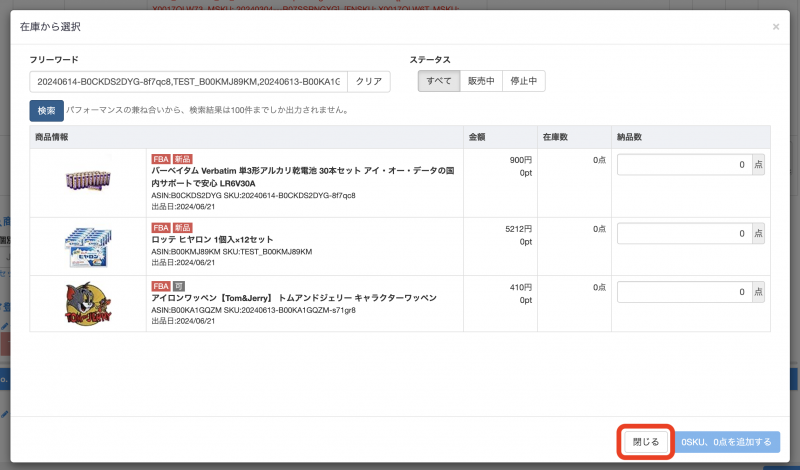Click the 新品 badge on Verbatim row
The width and height of the screenshot is (800, 470).
tap(182, 159)
